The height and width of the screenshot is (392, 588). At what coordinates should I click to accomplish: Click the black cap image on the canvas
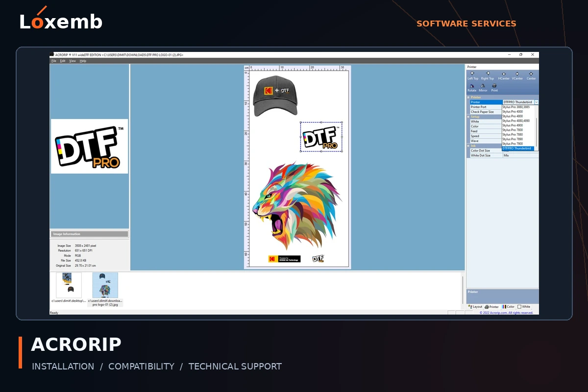(275, 97)
